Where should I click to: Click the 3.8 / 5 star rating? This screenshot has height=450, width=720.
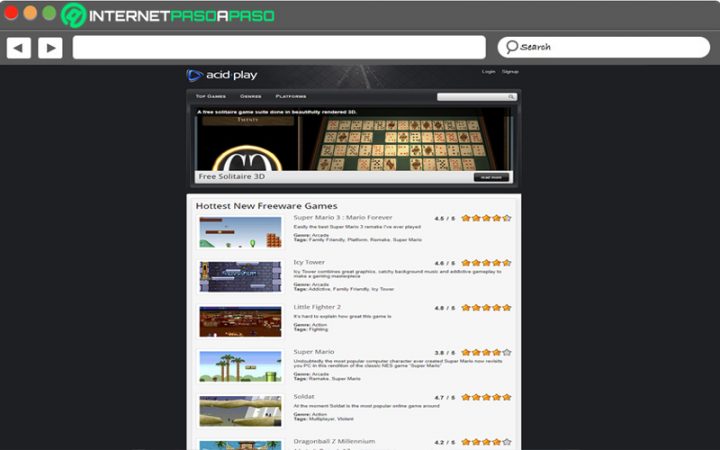point(486,353)
